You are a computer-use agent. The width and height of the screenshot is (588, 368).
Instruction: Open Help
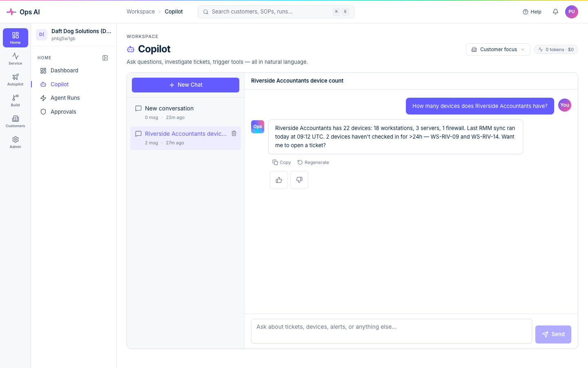point(532,12)
